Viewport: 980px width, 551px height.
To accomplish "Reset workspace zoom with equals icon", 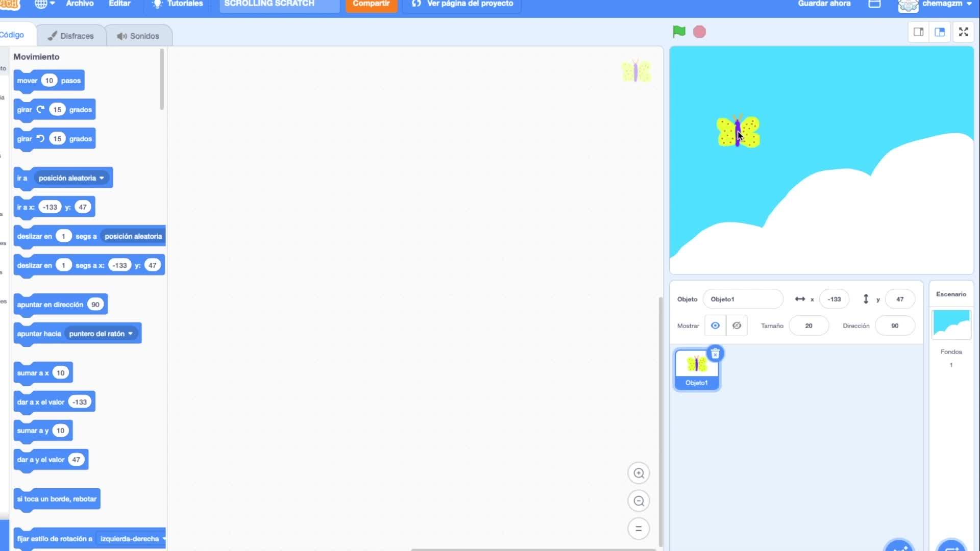I will coord(638,529).
